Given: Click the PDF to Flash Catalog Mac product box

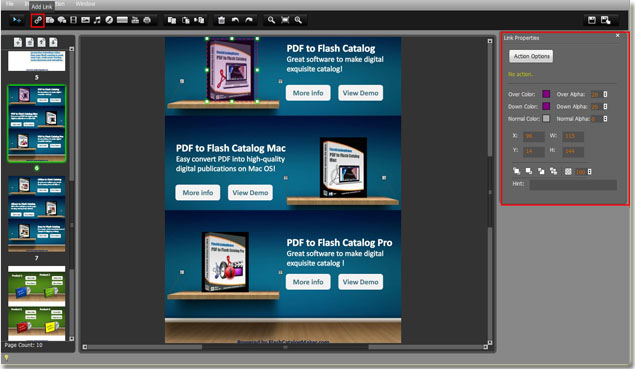Looking at the screenshot, I should click(343, 167).
